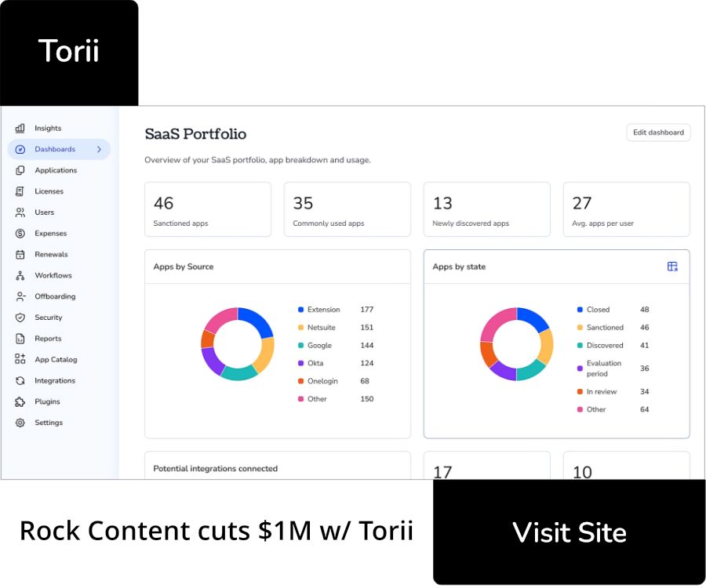706x588 pixels.
Task: Click the Security shield icon
Action: point(20,318)
